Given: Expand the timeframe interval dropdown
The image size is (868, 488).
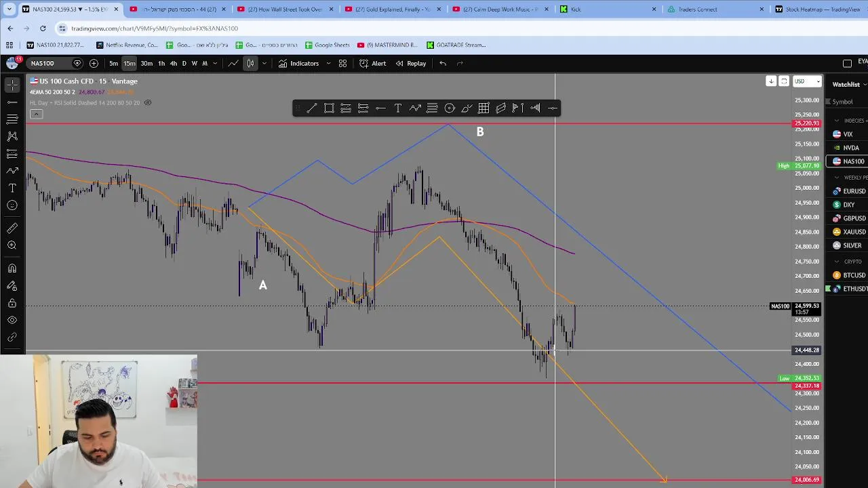Looking at the screenshot, I should 215,63.
